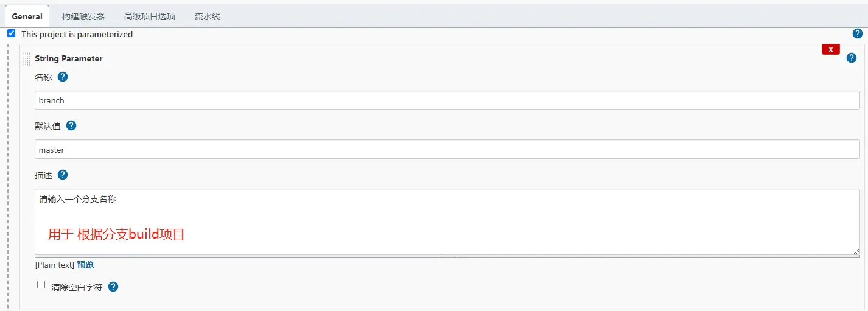Open help for 描述 field
Viewport: 868px width, 311px height.
click(63, 175)
